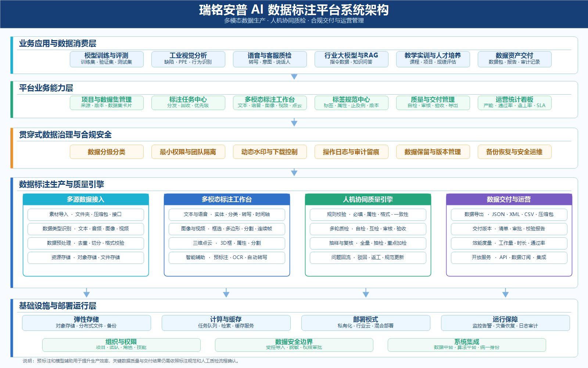Click the 多源数据接入 panel header
588x368 pixels.
(x=86, y=199)
